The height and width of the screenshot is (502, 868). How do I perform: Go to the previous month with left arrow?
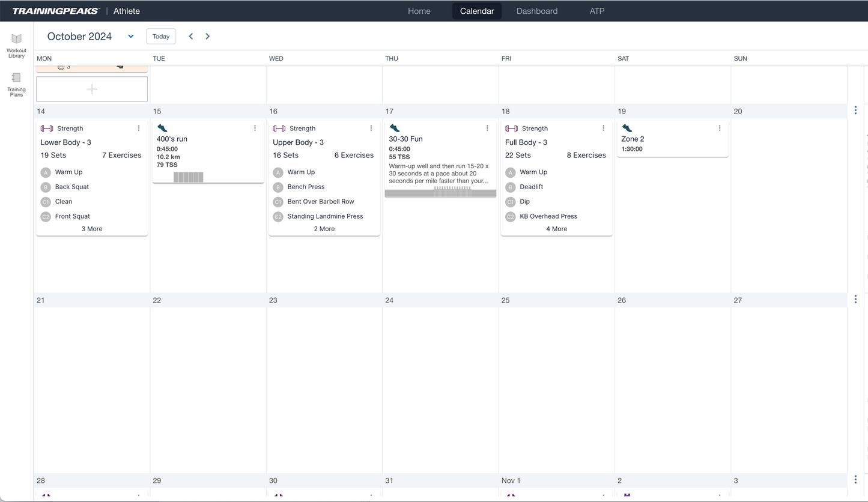191,37
